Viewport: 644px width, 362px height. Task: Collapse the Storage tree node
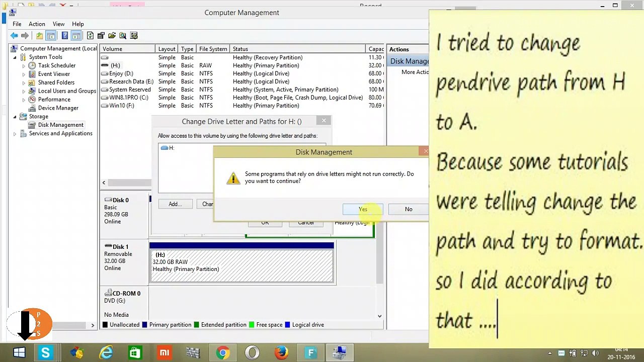click(15, 117)
